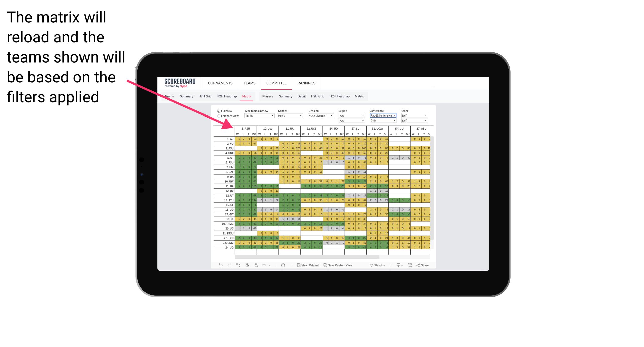This screenshot has height=347, width=644.
Task: Open the RANKINGS menu item
Action: point(306,83)
